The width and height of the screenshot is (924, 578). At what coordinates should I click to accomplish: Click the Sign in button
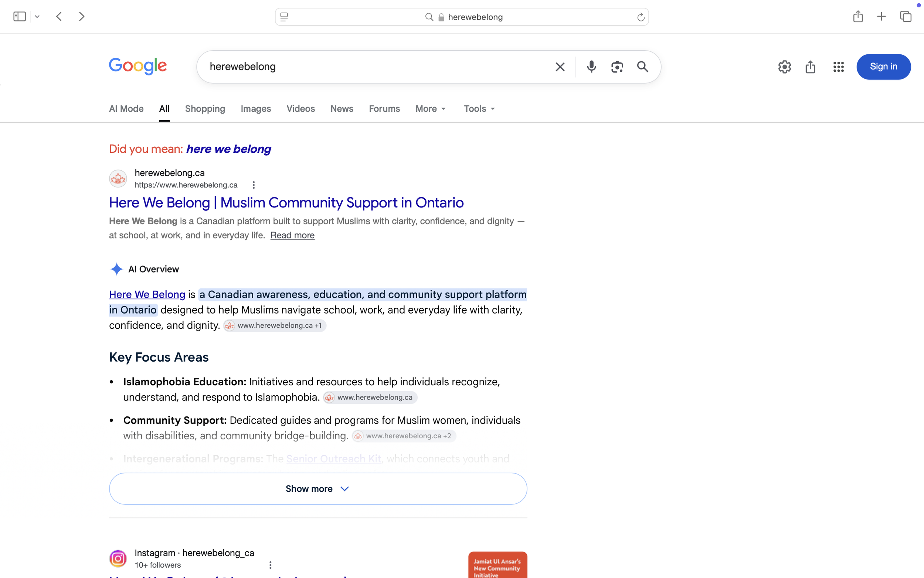coord(883,67)
